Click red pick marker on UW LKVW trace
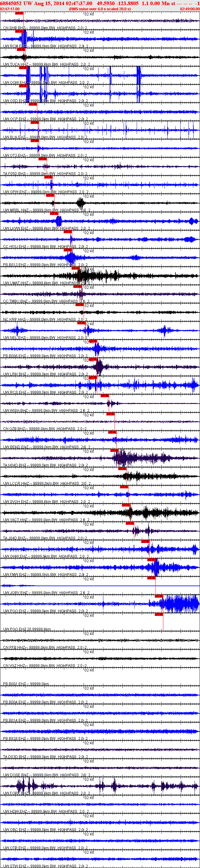 54,213
